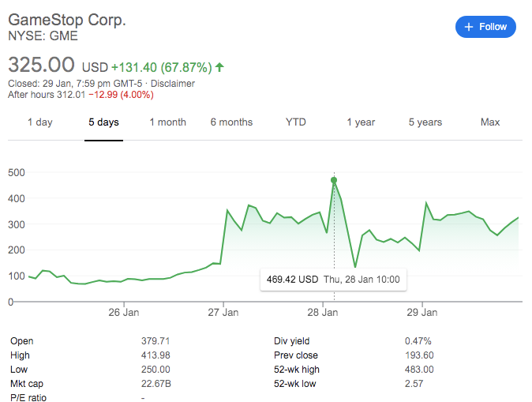Click the Prev close value 193.60
Image resolution: width=532 pixels, height=402 pixels.
click(419, 355)
